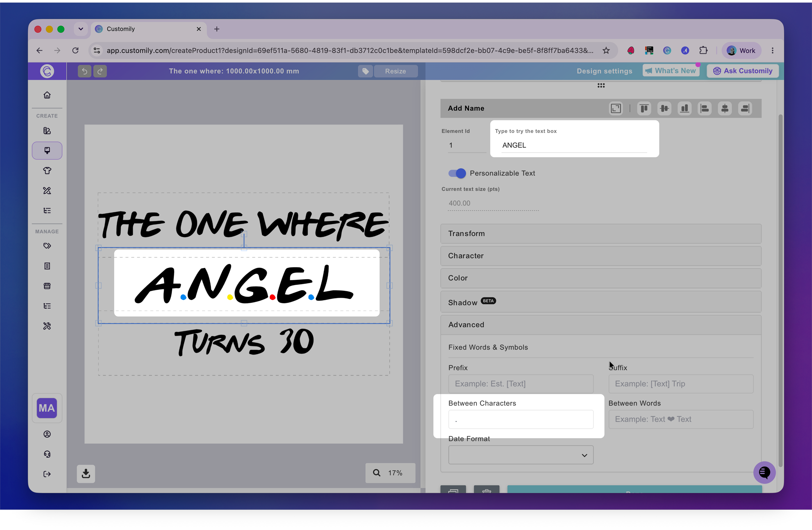Open the t-shirt products icon in sidebar
This screenshot has width=812, height=530.
[47, 170]
